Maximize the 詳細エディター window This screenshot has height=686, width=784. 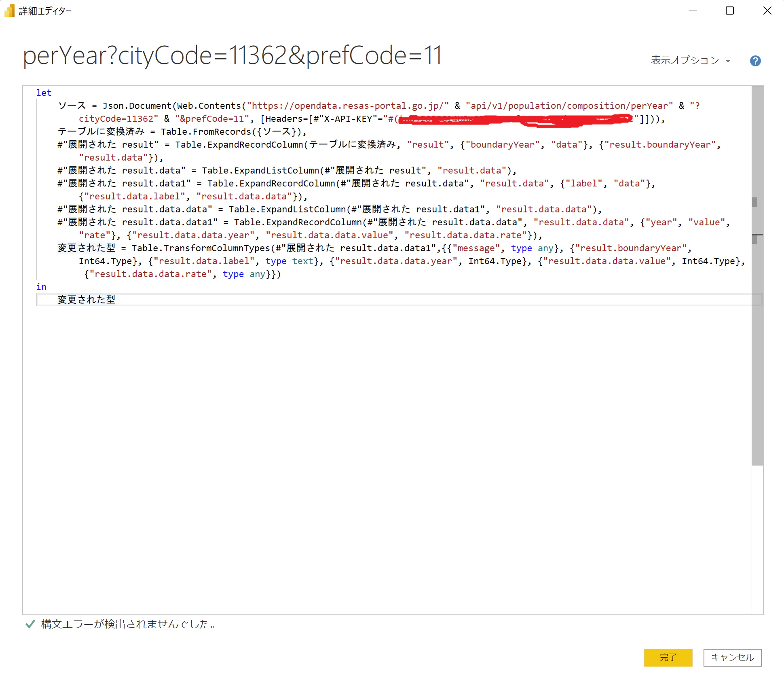point(730,11)
